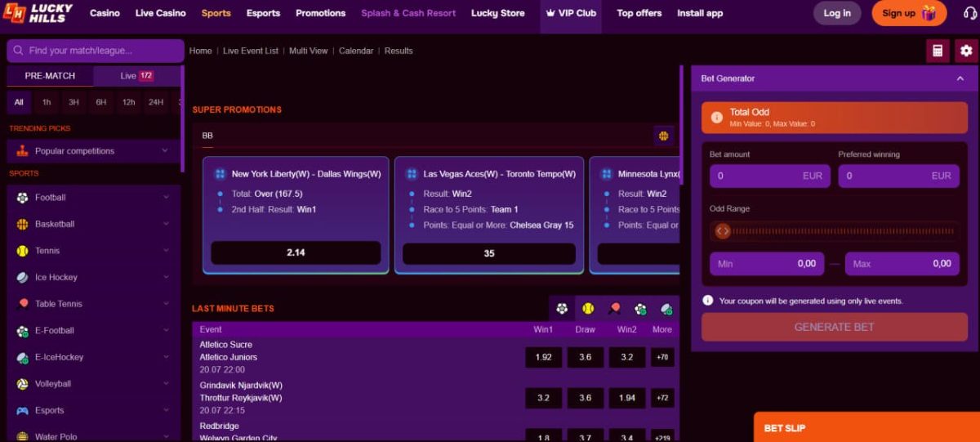Open the VIP Club menu item
The width and height of the screenshot is (980, 442).
(x=571, y=13)
